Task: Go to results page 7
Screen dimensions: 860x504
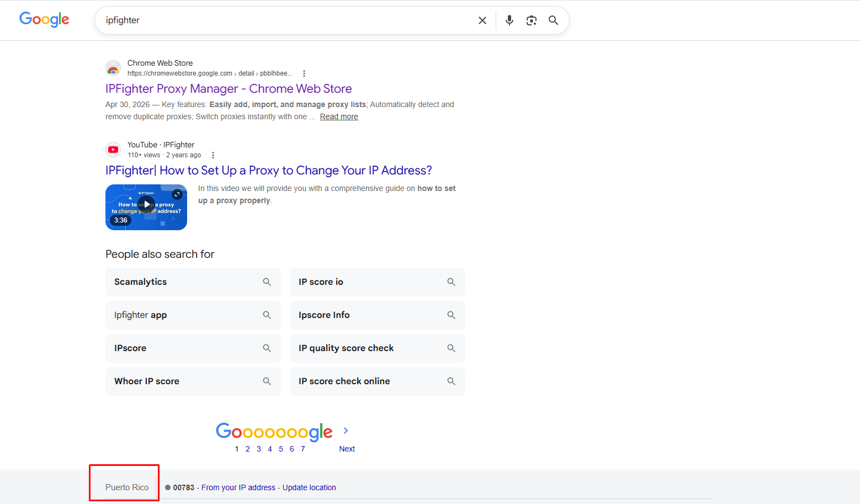Action: [303, 449]
